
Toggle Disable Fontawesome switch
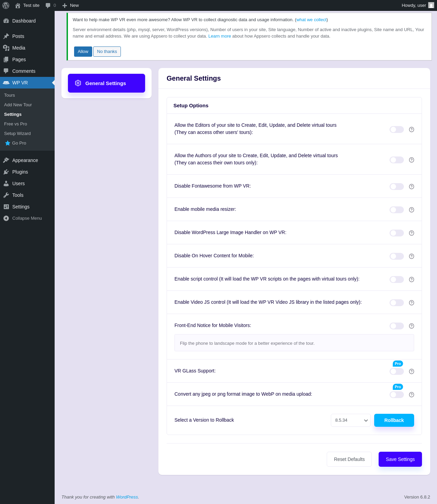397,187
